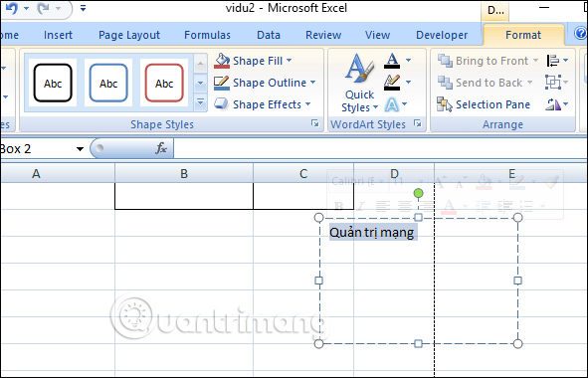Open Customize Quick Access Toolbar menu
Viewport: 588px width, 378px height.
(x=83, y=8)
